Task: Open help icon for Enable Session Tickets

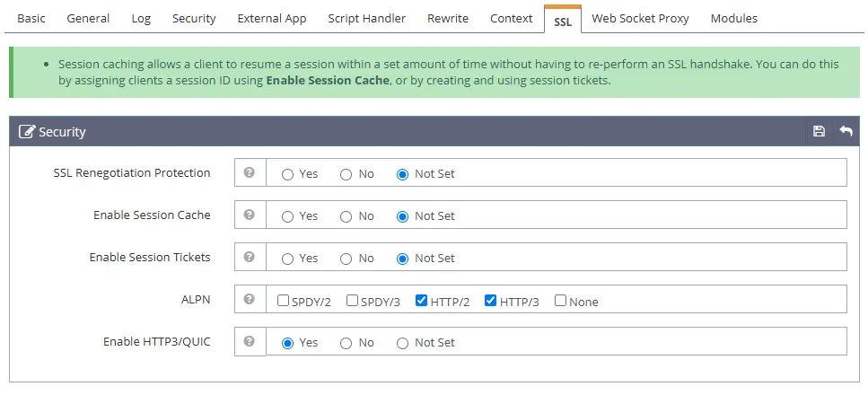Action: pos(250,257)
